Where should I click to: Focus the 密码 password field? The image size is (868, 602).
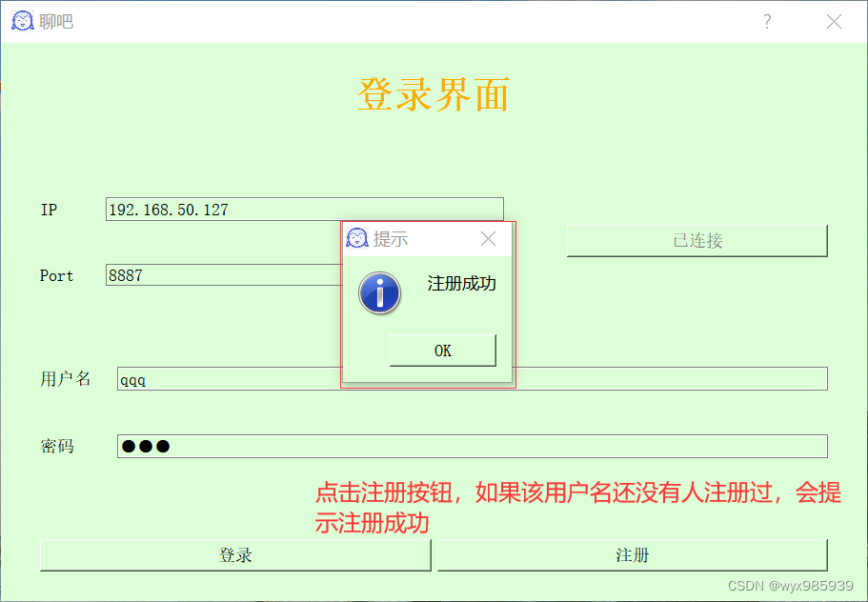click(x=473, y=446)
